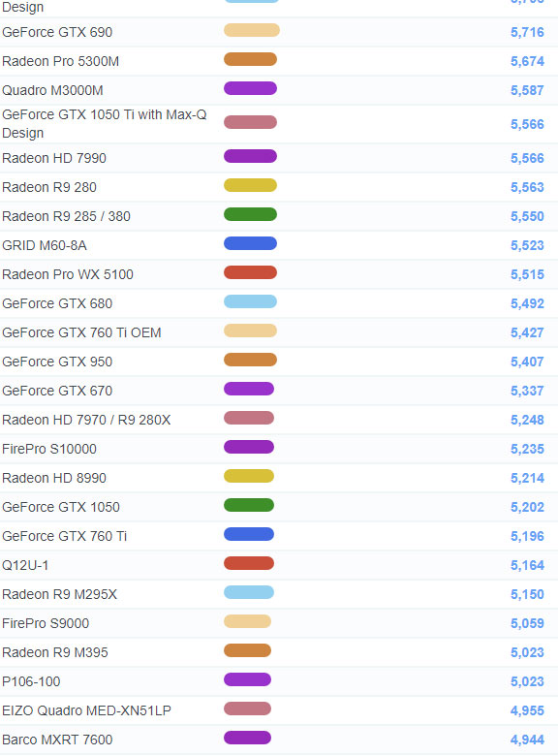The width and height of the screenshot is (558, 756).
Task: Open the Radeon R9 M295X link
Action: click(59, 594)
